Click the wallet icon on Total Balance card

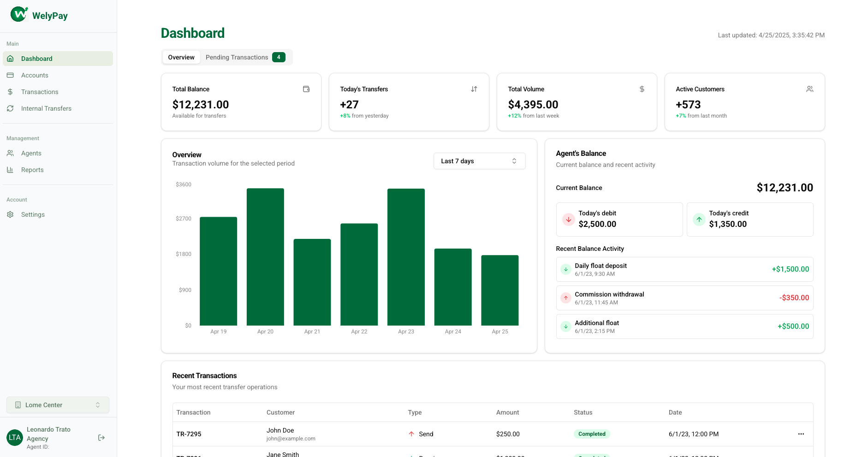[306, 89]
